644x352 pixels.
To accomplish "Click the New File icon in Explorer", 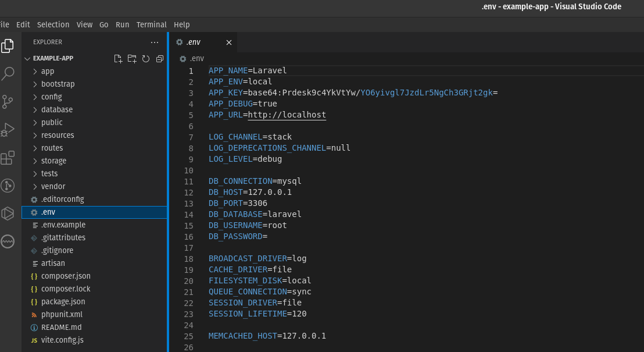I will coord(118,59).
